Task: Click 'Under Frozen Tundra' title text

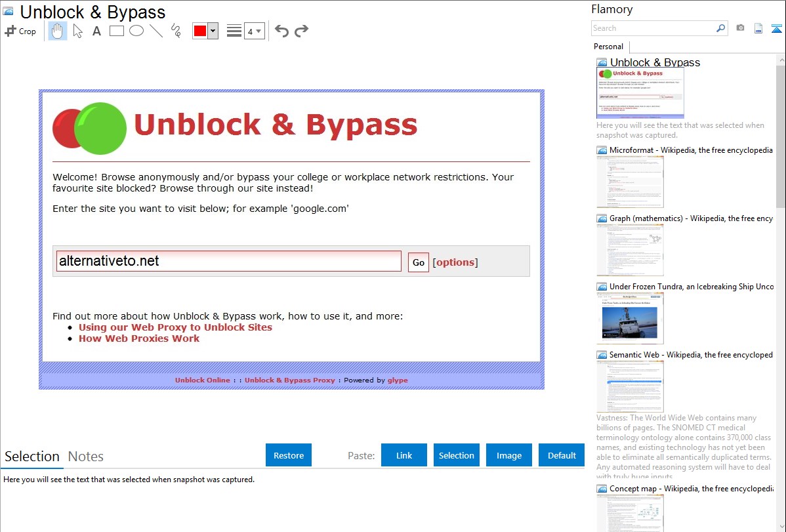Action: (692, 287)
